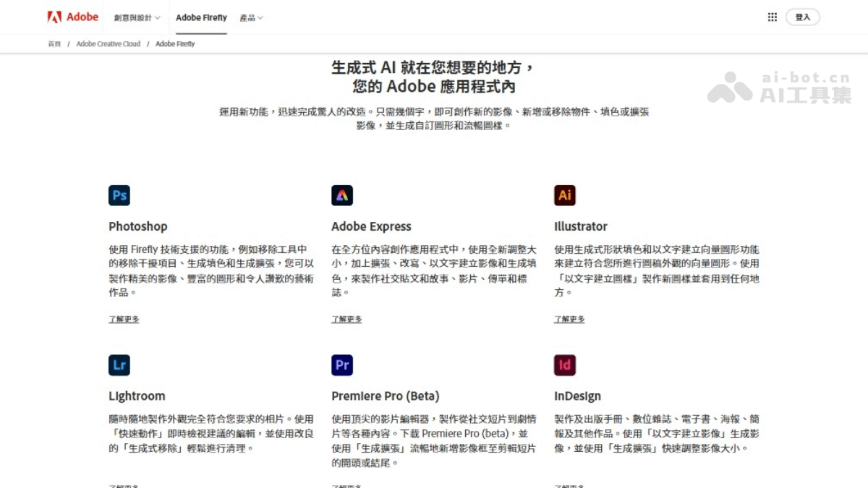Click the Adobe Express app icon
This screenshot has width=868, height=488.
(x=341, y=195)
